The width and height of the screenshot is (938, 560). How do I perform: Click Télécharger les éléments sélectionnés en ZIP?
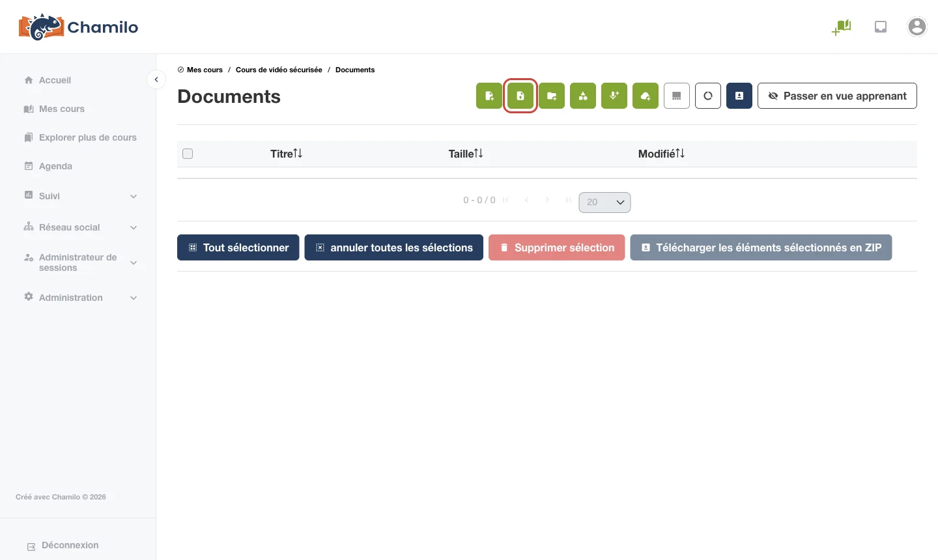click(x=761, y=247)
